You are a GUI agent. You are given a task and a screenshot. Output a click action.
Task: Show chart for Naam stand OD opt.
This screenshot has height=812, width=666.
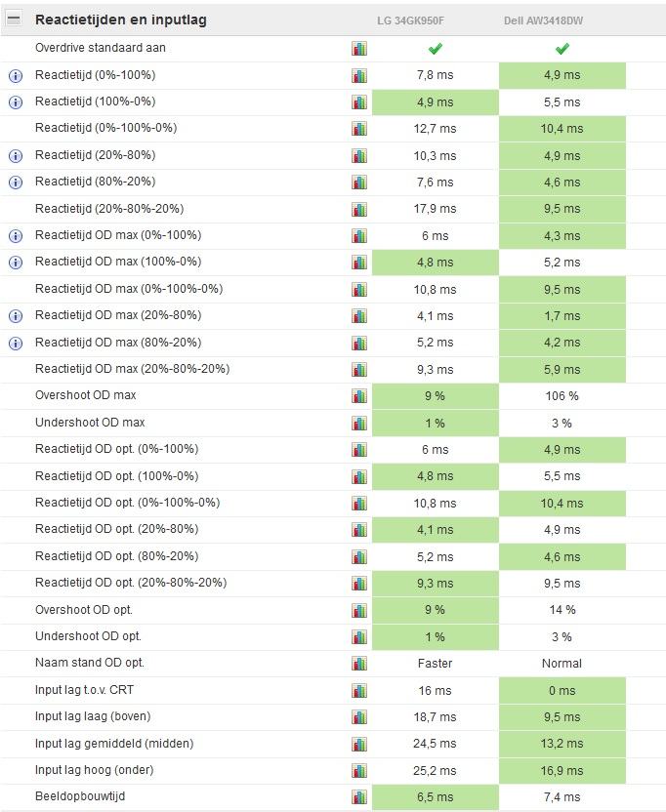click(x=359, y=664)
